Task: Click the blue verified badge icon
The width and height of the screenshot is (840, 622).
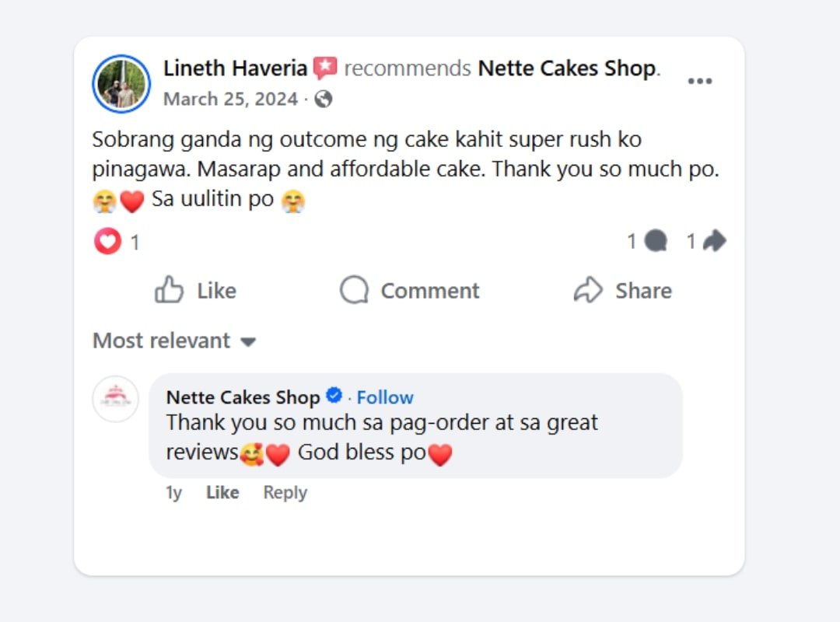Action: [334, 396]
